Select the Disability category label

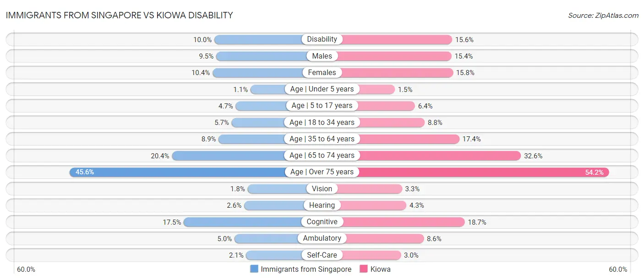pyautogui.click(x=322, y=39)
